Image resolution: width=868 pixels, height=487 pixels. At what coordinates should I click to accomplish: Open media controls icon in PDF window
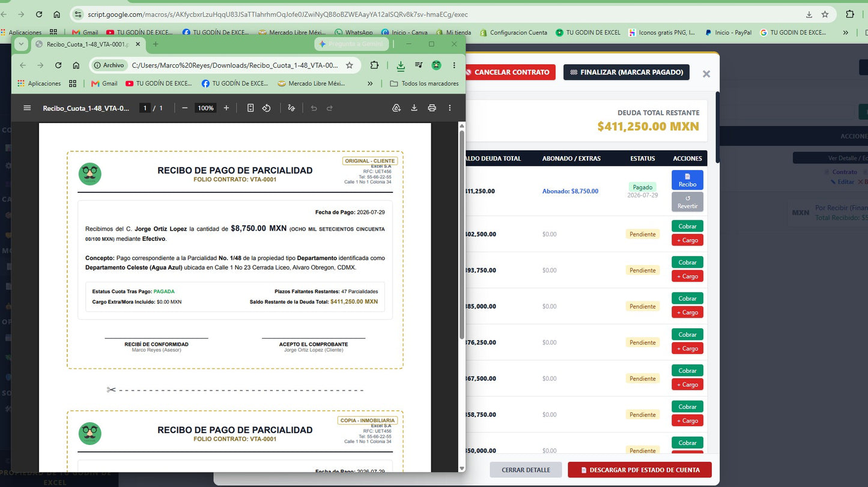(x=419, y=65)
